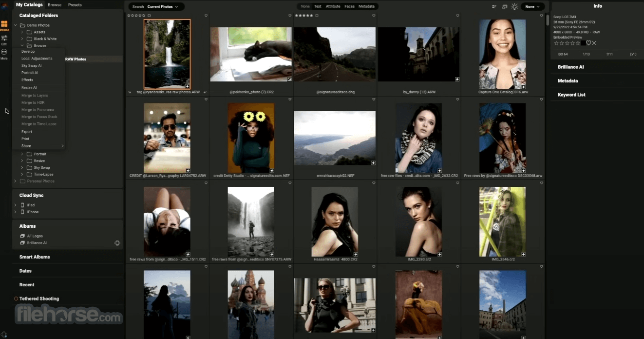644x339 pixels.
Task: Toggle heart on Capture One Catalog3916.arw
Action: (x=542, y=16)
